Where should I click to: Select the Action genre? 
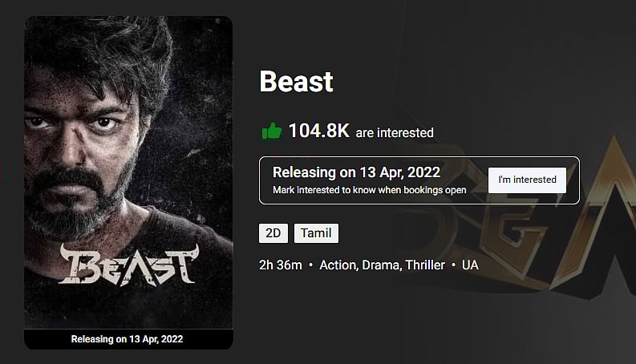pyautogui.click(x=337, y=265)
